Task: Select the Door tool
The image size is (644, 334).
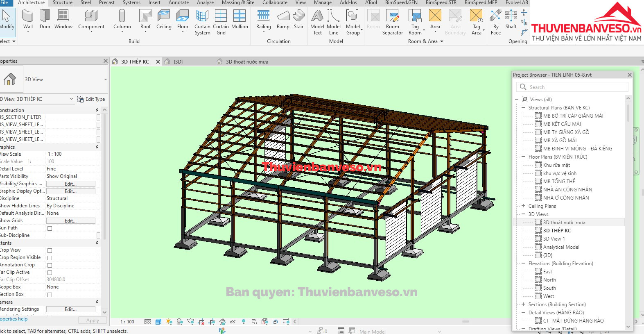Action: (x=45, y=19)
